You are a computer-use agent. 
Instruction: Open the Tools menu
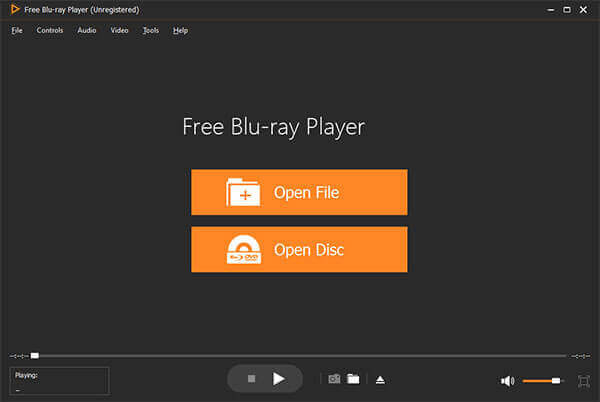coord(150,30)
